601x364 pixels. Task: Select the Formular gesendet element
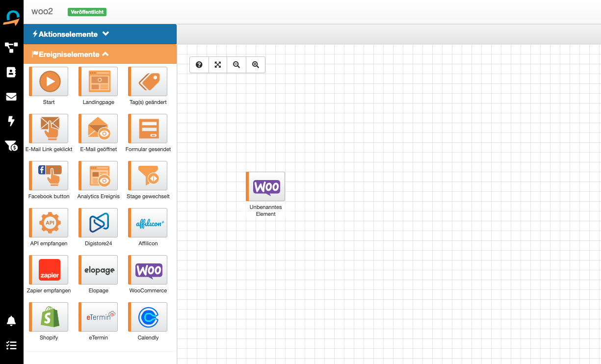[x=148, y=129]
